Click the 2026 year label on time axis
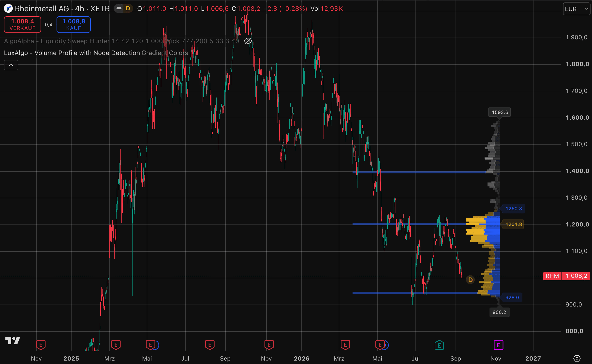The height and width of the screenshot is (364, 592). (302, 359)
